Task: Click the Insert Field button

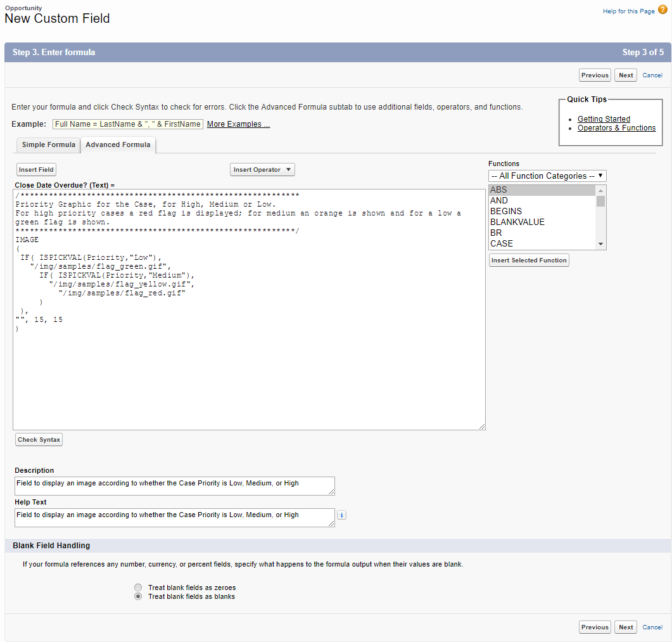Action: point(36,170)
